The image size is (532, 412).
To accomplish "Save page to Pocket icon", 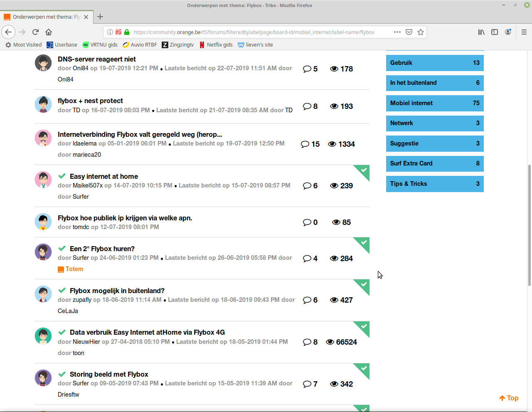I will point(409,32).
